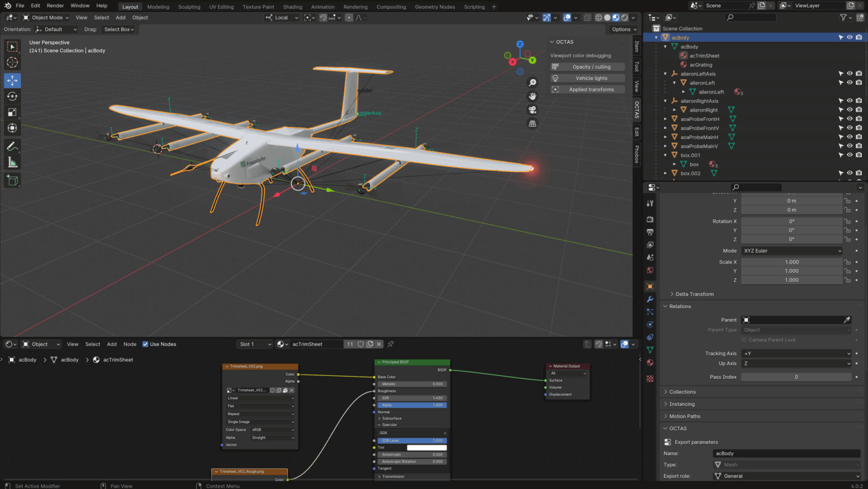The width and height of the screenshot is (868, 489).
Task: Select the Move tool in the viewport toolbar
Action: coord(12,81)
